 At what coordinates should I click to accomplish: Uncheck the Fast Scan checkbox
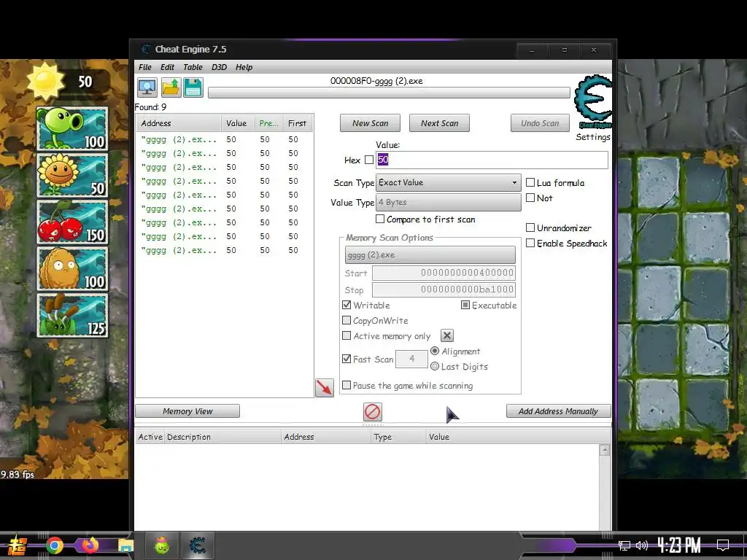pyautogui.click(x=347, y=359)
